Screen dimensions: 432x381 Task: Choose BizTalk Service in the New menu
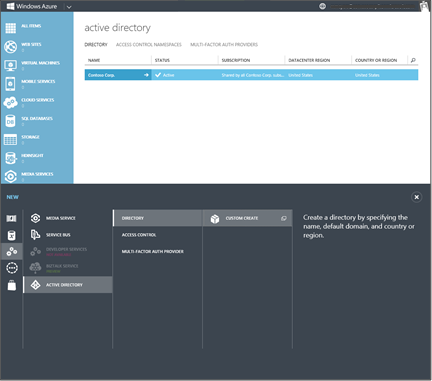pyautogui.click(x=68, y=268)
